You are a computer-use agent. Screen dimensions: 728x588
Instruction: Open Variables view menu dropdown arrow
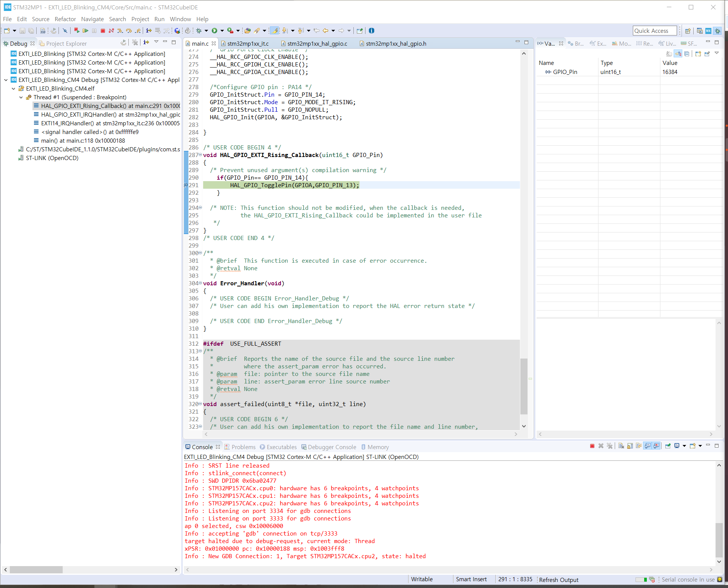pyautogui.click(x=717, y=53)
